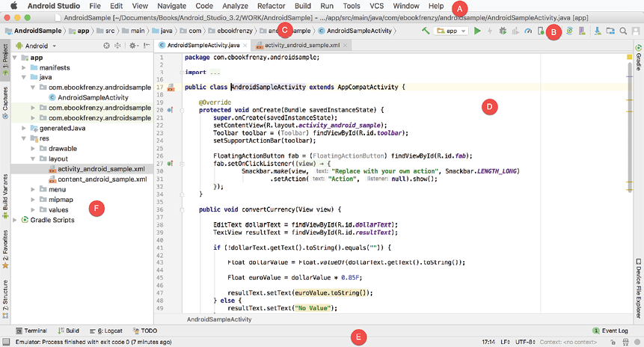Screen dimensions: 644x347
Task: Click gutter icon on line 17
Action: pos(171,87)
